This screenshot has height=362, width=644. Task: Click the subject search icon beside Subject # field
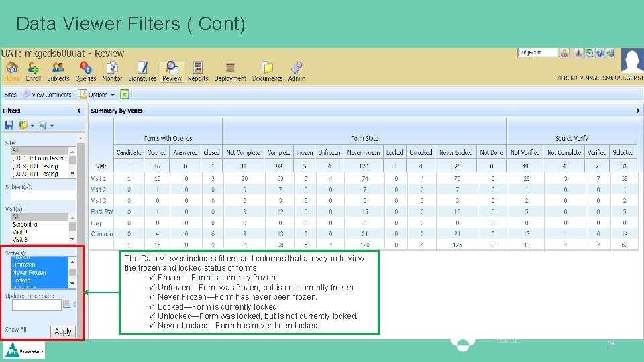point(564,52)
